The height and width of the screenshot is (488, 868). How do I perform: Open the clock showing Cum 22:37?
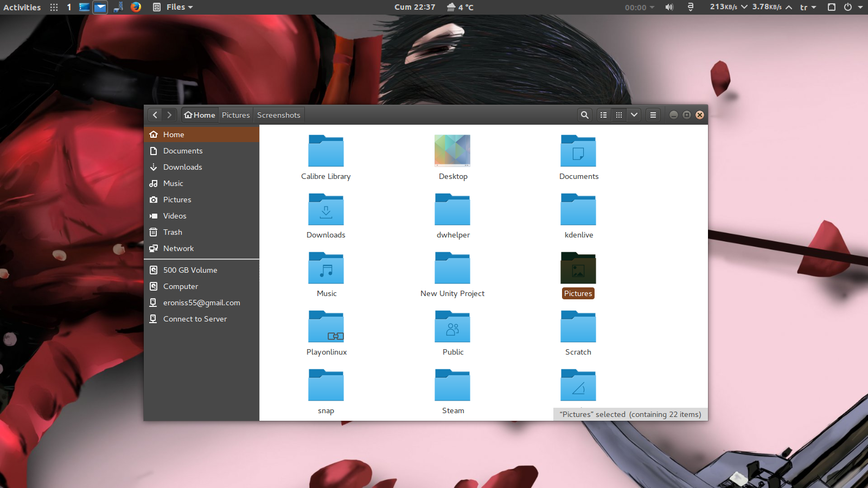(415, 7)
